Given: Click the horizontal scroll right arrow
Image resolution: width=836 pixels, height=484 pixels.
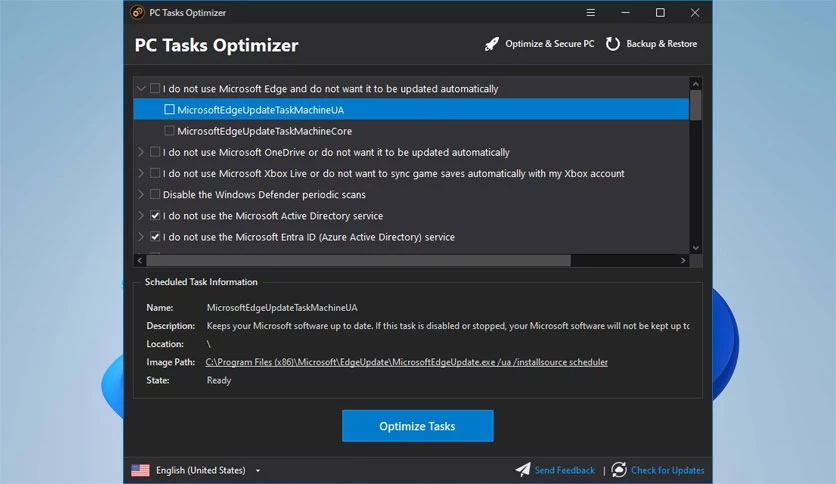Looking at the screenshot, I should 683,261.
